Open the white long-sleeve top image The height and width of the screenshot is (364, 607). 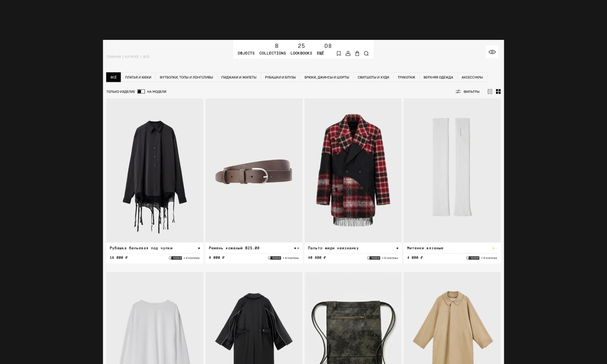[x=155, y=318]
